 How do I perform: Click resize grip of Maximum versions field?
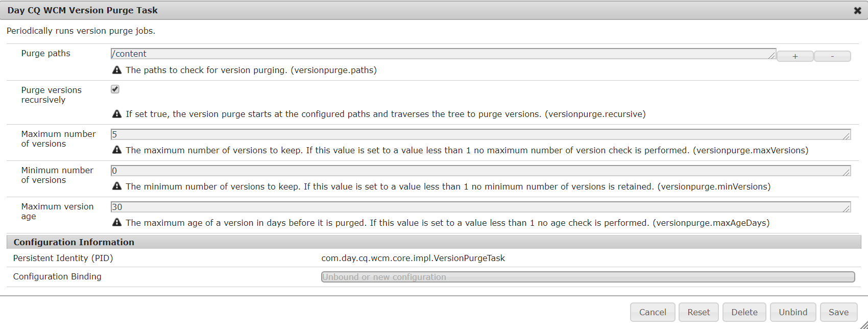[x=846, y=136]
